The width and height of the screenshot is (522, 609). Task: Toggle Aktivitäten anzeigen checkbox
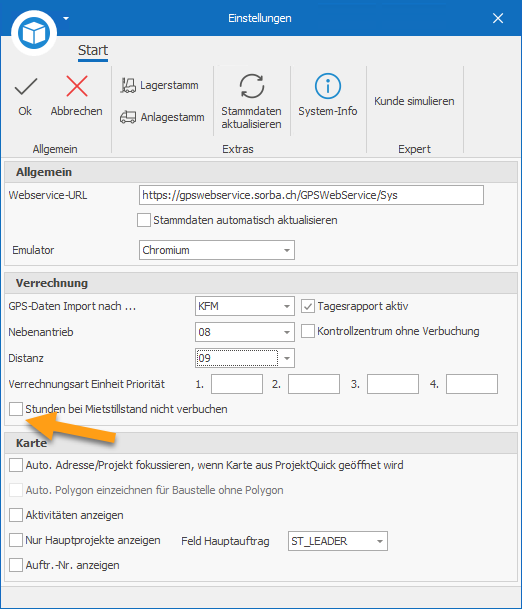16,515
